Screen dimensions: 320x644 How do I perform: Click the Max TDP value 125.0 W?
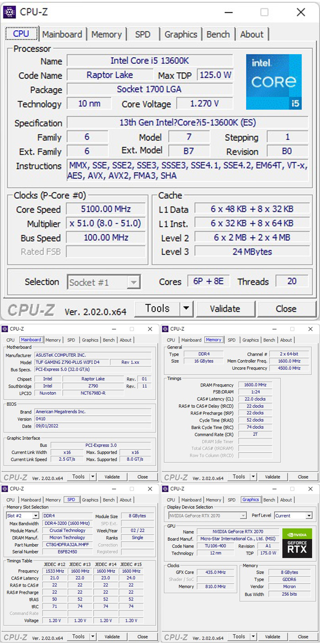pos(215,75)
